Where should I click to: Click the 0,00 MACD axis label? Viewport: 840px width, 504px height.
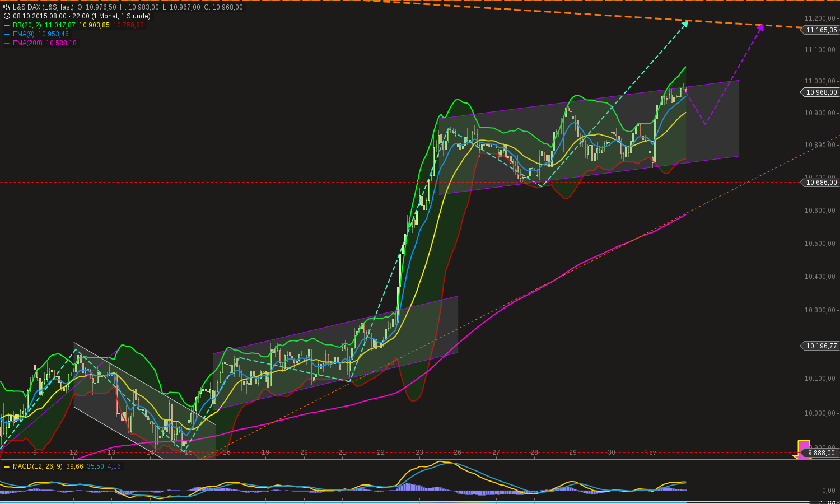pos(829,491)
